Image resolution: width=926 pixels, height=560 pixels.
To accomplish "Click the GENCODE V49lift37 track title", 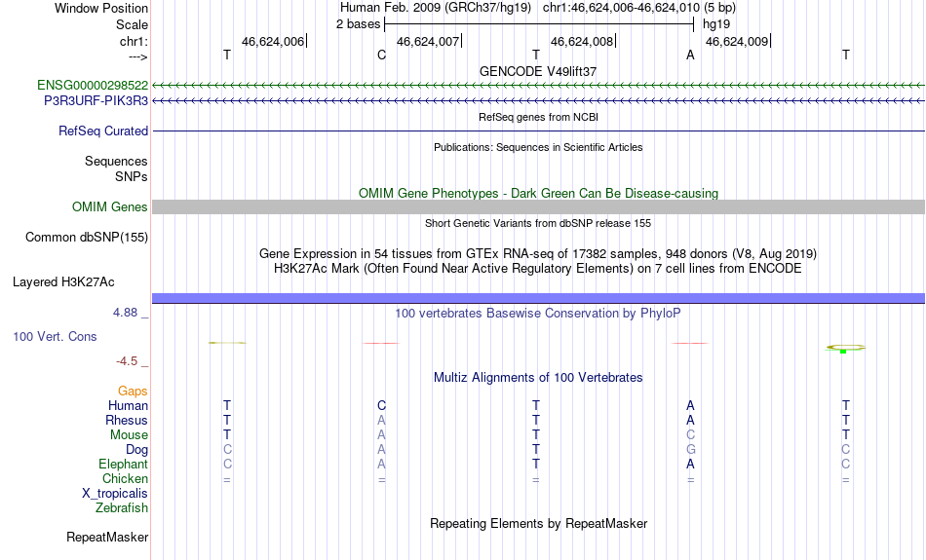I will [538, 71].
